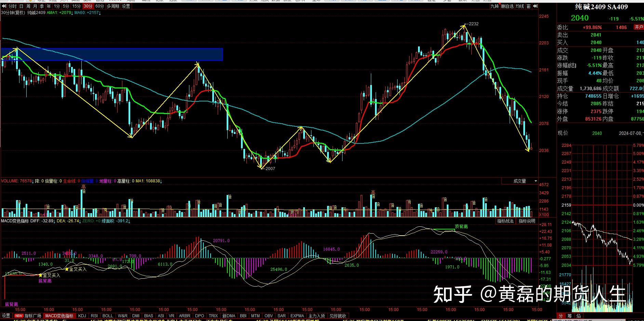
Task: Click the 金叉买入 star marker near 底背离
Action: point(40,275)
